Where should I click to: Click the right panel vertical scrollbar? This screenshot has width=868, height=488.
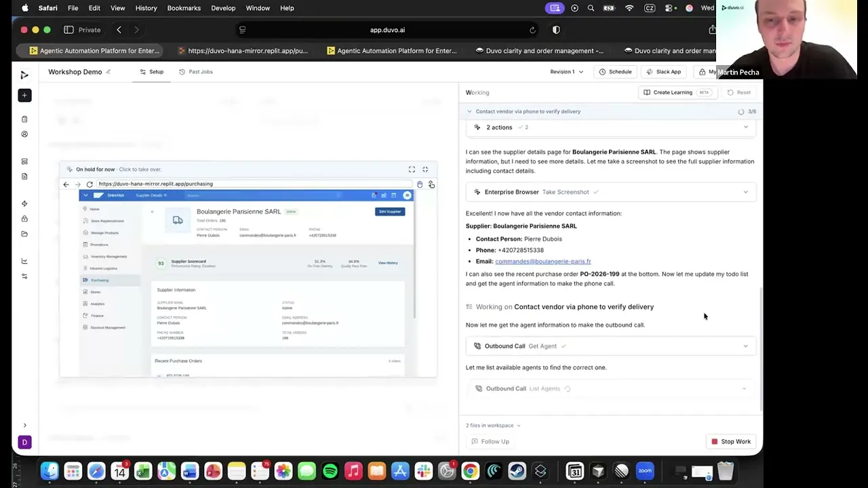(x=760, y=349)
